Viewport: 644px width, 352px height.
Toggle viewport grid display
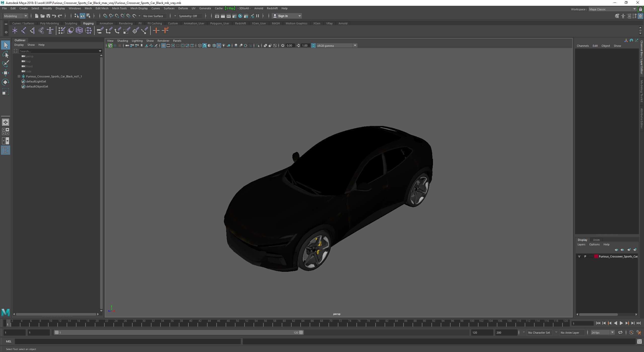(x=164, y=46)
